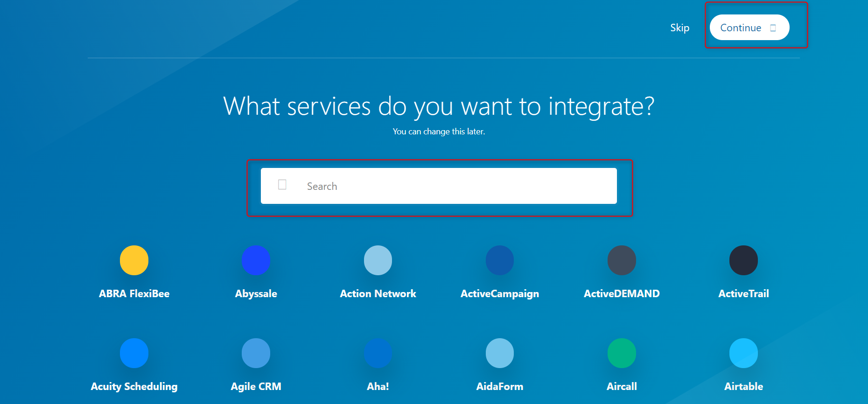This screenshot has width=868, height=404.
Task: Choose the ActiveDEMAND service icon
Action: click(x=622, y=260)
